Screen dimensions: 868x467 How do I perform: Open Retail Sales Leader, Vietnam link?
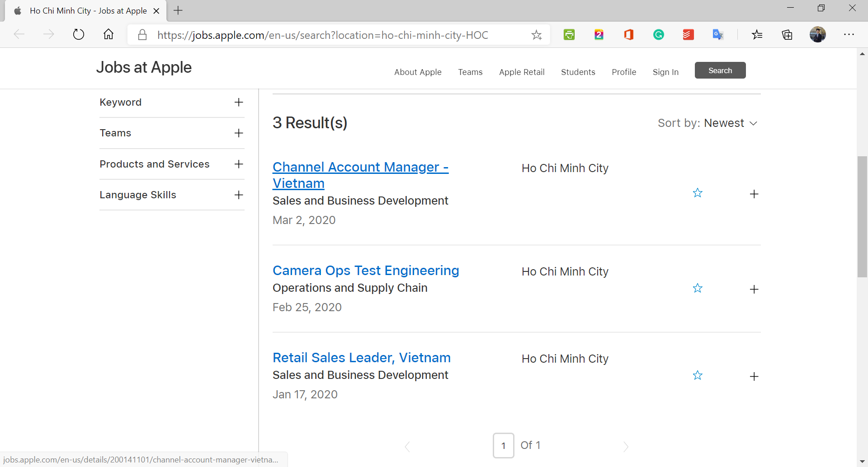pyautogui.click(x=362, y=358)
